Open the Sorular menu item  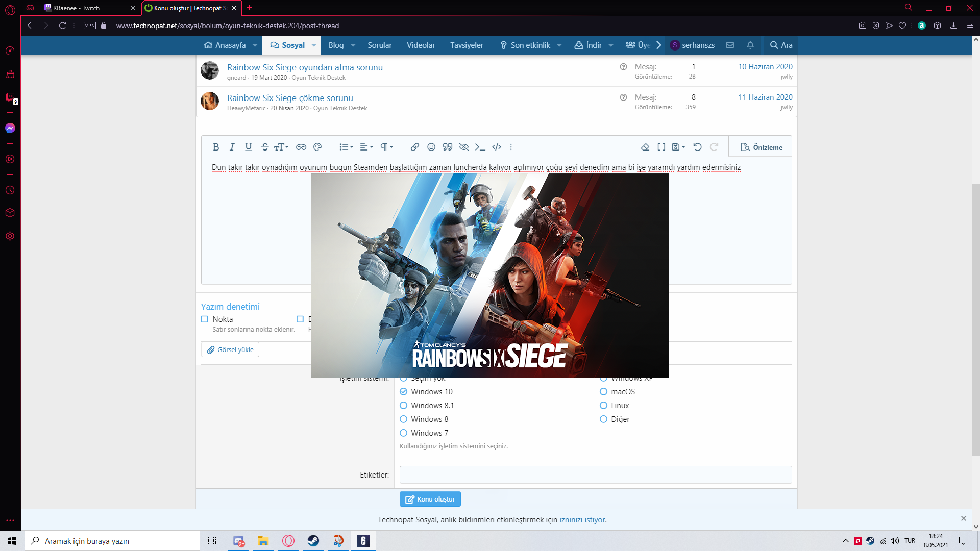click(x=380, y=45)
